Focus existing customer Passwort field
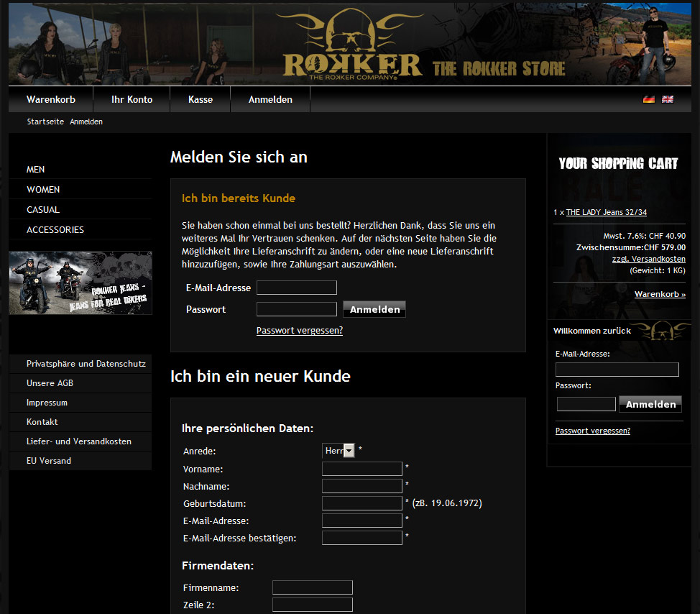Image resolution: width=700 pixels, height=614 pixels. [296, 309]
